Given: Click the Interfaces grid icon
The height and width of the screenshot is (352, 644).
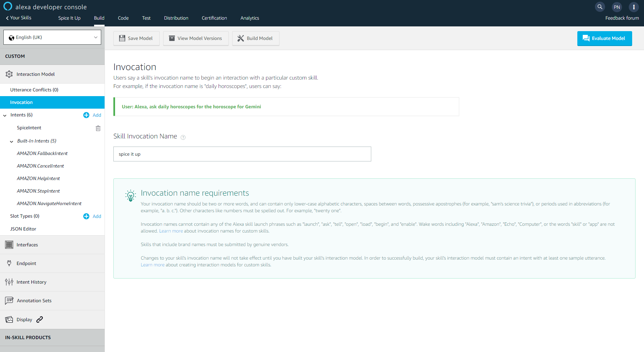Looking at the screenshot, I should pos(9,245).
